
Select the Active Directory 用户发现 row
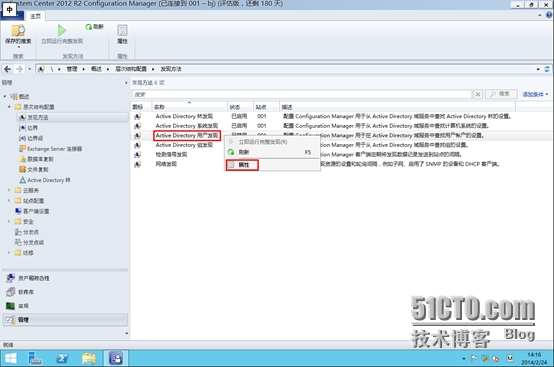click(x=341, y=136)
